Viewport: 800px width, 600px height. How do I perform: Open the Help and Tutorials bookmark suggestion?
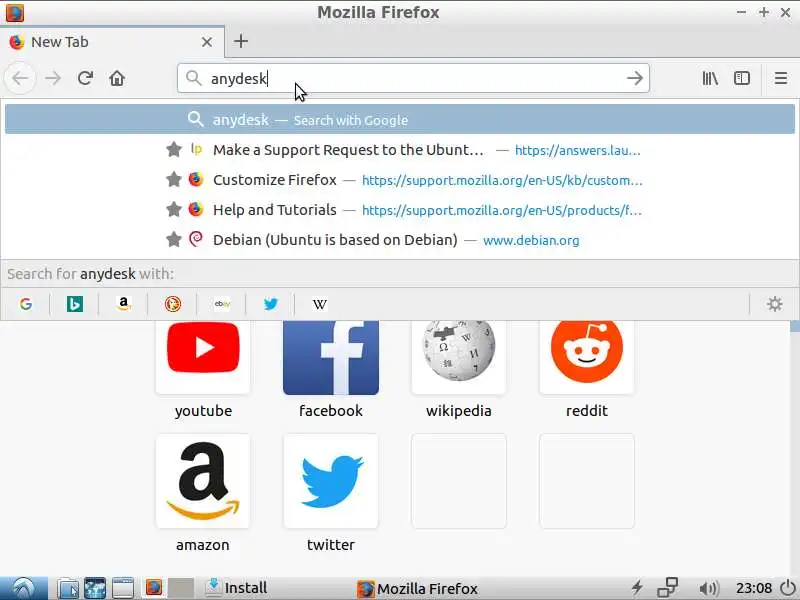[x=400, y=210]
